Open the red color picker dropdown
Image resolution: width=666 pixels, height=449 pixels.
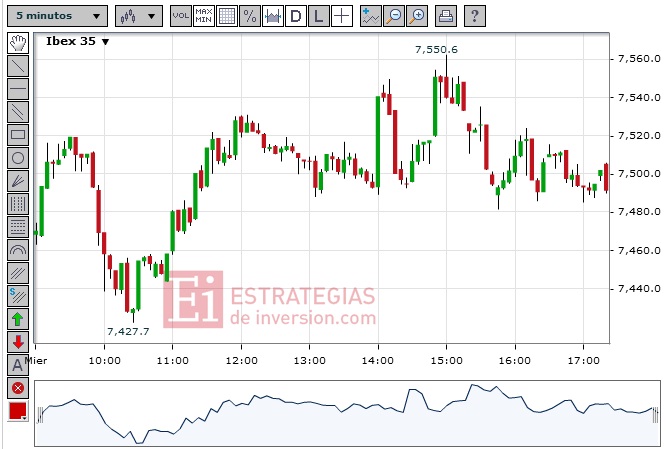tap(18, 411)
